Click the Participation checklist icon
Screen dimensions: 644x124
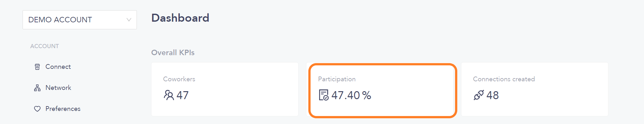click(x=324, y=95)
